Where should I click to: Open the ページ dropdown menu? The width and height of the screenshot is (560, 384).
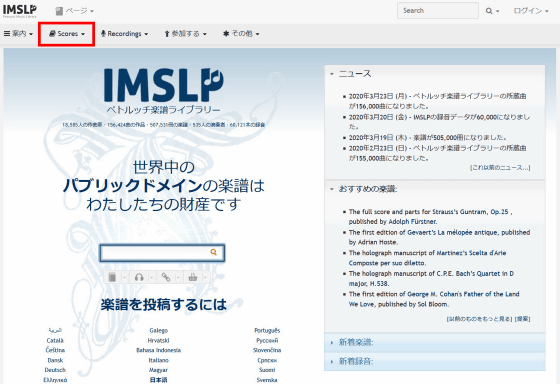75,11
